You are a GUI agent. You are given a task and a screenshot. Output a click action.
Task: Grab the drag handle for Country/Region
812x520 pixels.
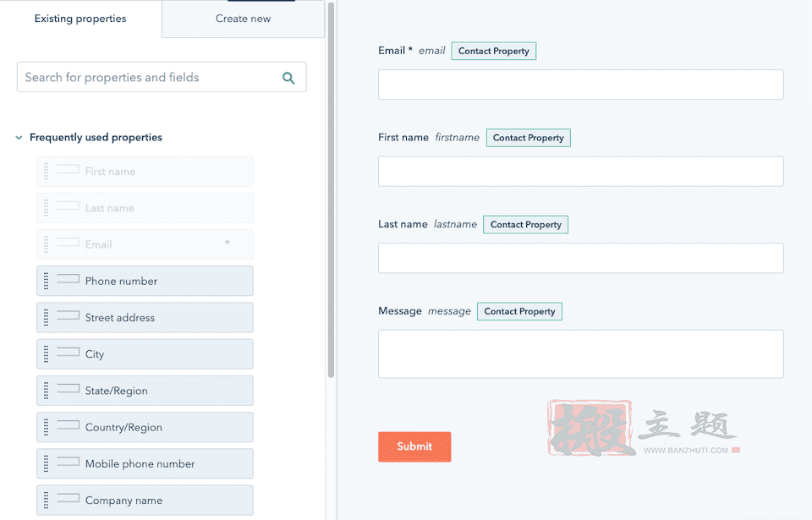46,427
